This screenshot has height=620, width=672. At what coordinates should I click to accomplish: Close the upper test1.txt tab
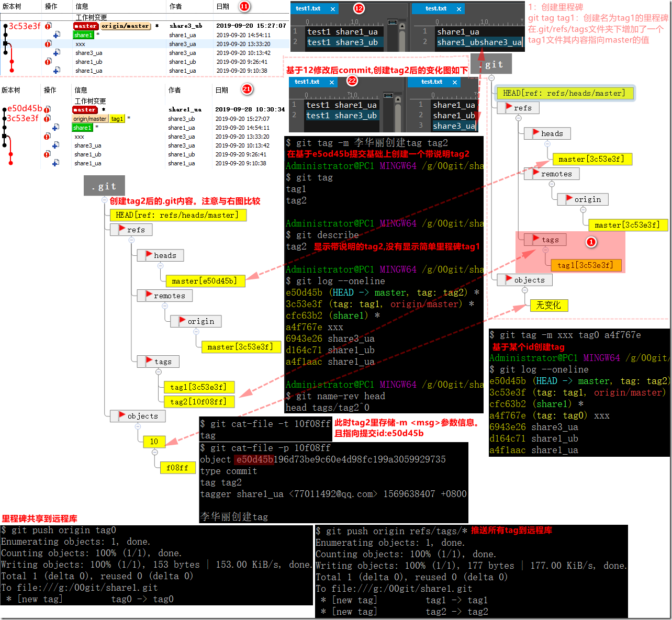(333, 9)
